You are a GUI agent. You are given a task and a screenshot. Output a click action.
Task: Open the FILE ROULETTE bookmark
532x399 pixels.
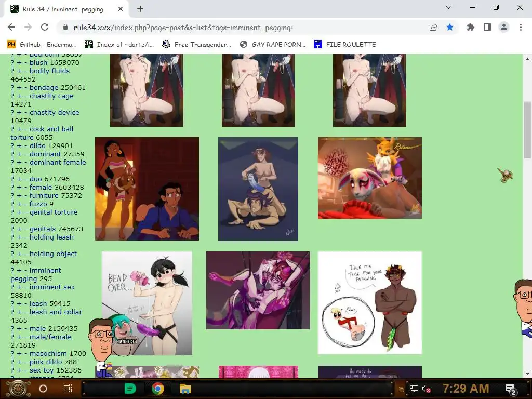[x=345, y=45]
